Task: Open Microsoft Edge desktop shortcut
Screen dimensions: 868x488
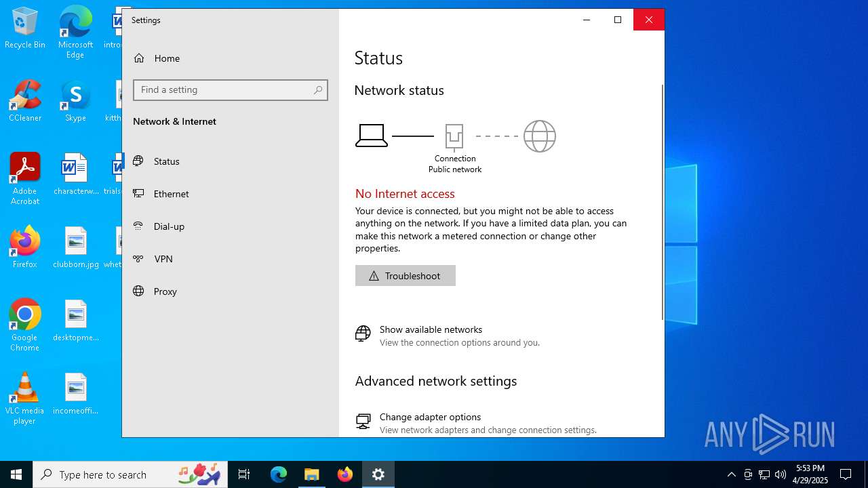Action: tap(75, 33)
